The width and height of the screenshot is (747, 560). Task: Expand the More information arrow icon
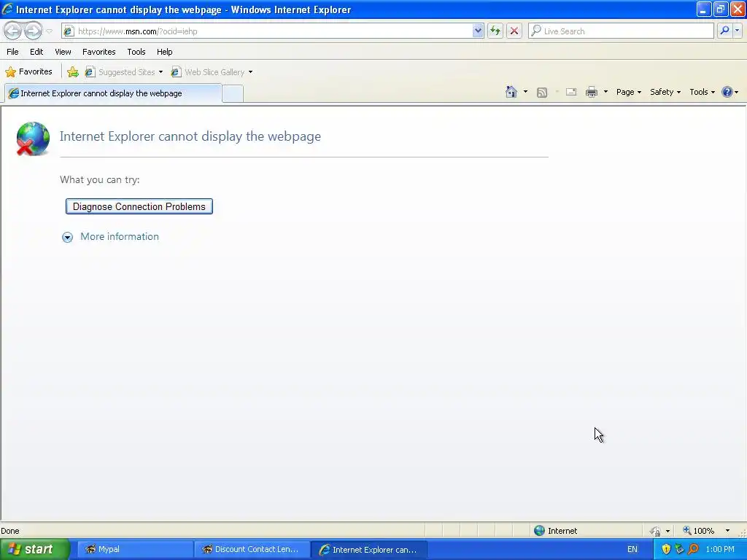click(68, 237)
